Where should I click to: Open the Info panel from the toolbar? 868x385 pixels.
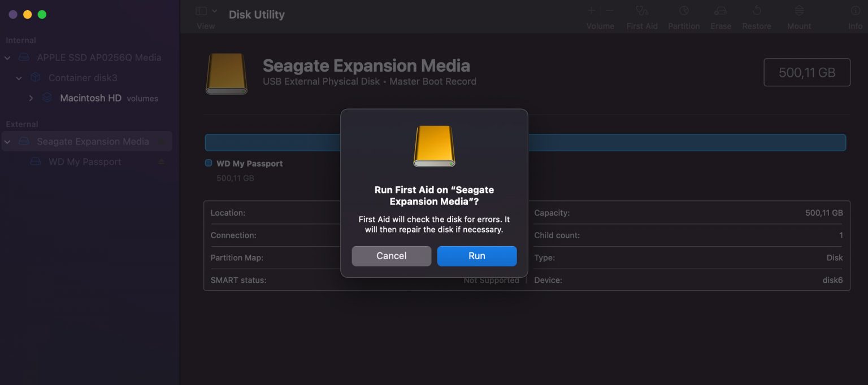855,15
